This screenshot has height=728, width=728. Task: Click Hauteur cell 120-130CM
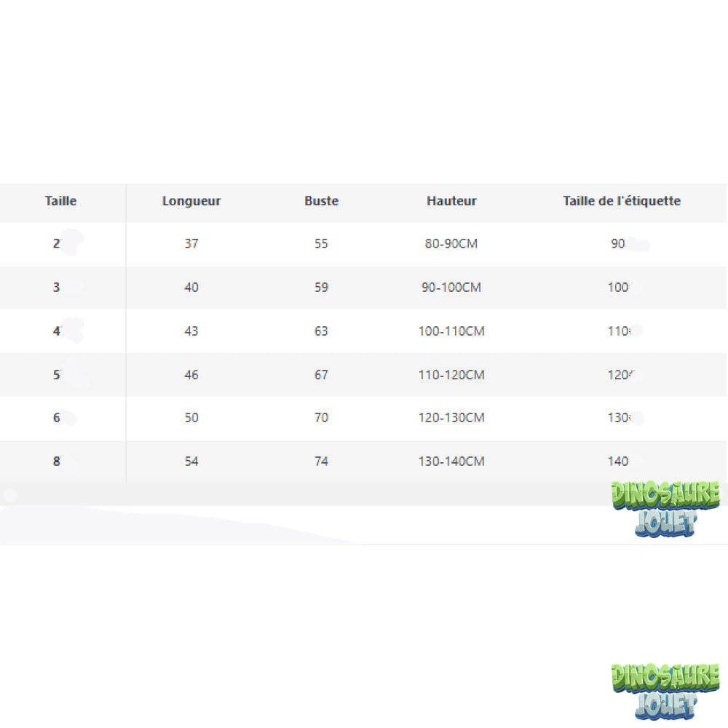(451, 418)
